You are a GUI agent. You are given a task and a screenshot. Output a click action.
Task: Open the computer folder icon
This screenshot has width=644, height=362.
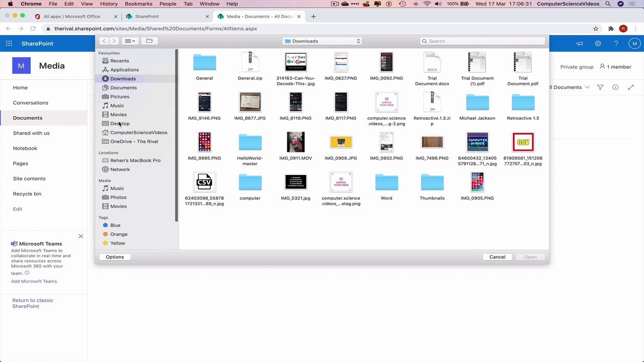pos(250,183)
